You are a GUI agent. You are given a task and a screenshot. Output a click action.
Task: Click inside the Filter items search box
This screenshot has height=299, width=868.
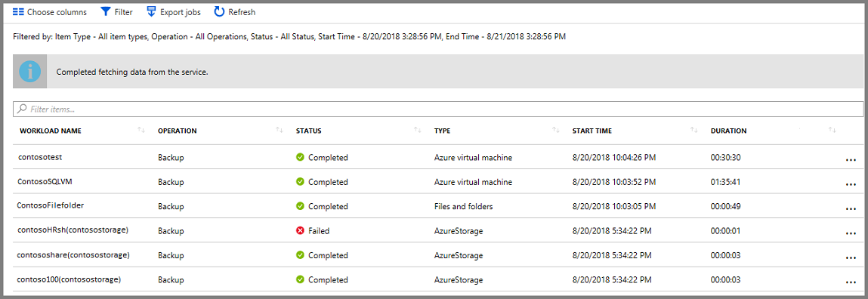pyautogui.click(x=438, y=109)
